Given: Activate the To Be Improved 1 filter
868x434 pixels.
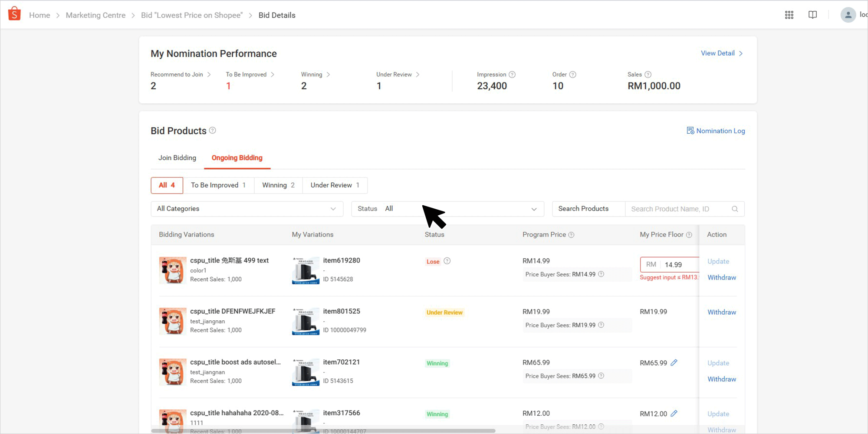Looking at the screenshot, I should [x=219, y=185].
